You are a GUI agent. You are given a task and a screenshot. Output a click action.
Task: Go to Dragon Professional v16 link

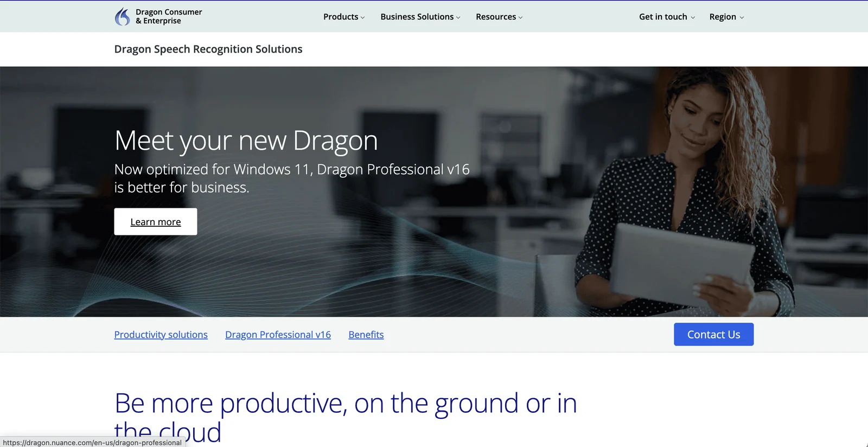coord(278,335)
